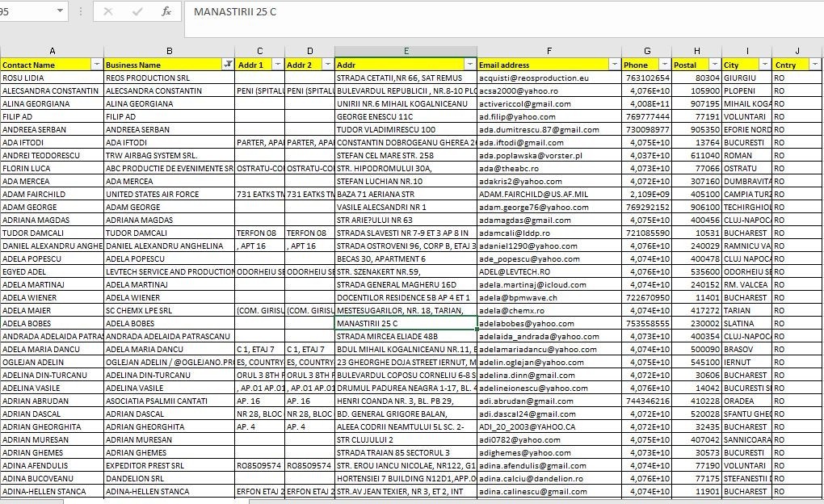This screenshot has width=824, height=504.
Task: Select postal cell 80304
Action: [697, 78]
